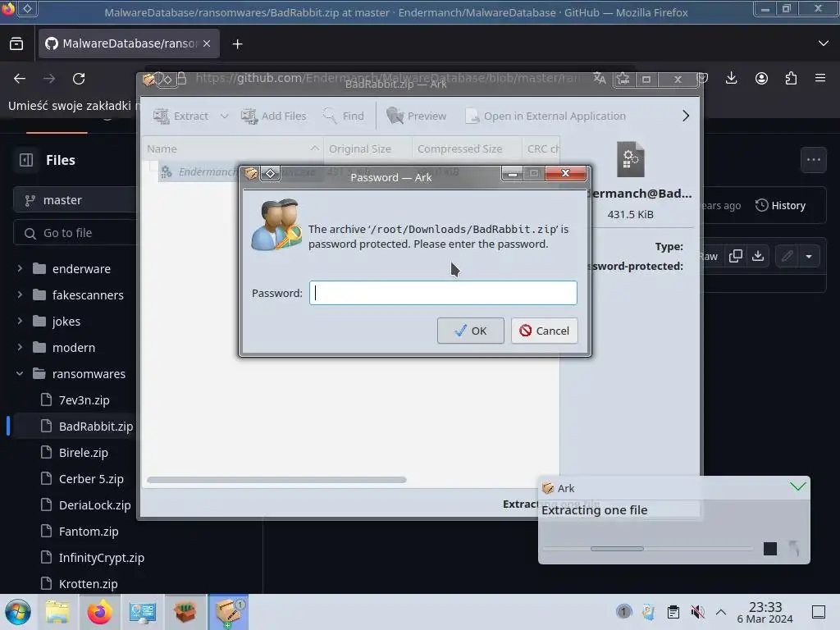
Task: Click Find in Ark toolbar
Action: (x=344, y=116)
